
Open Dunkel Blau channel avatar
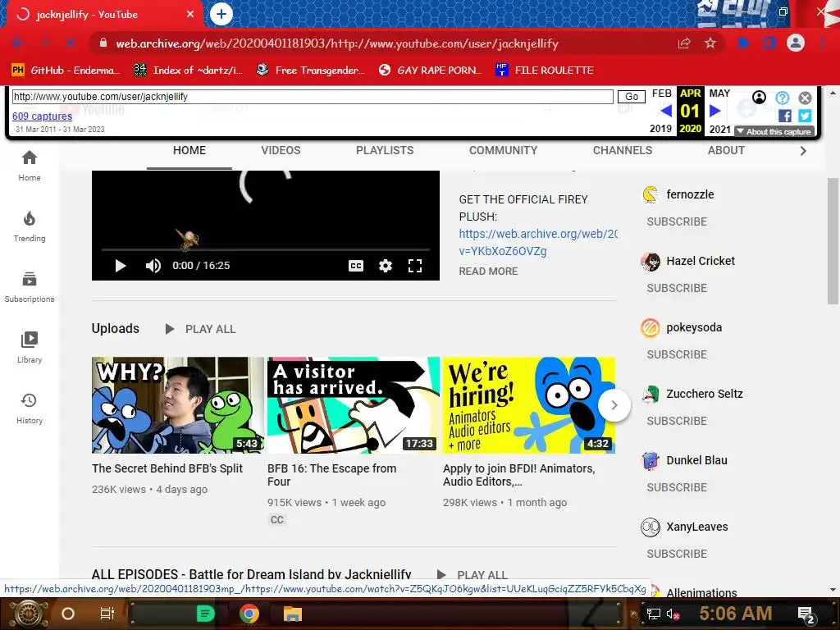651,461
